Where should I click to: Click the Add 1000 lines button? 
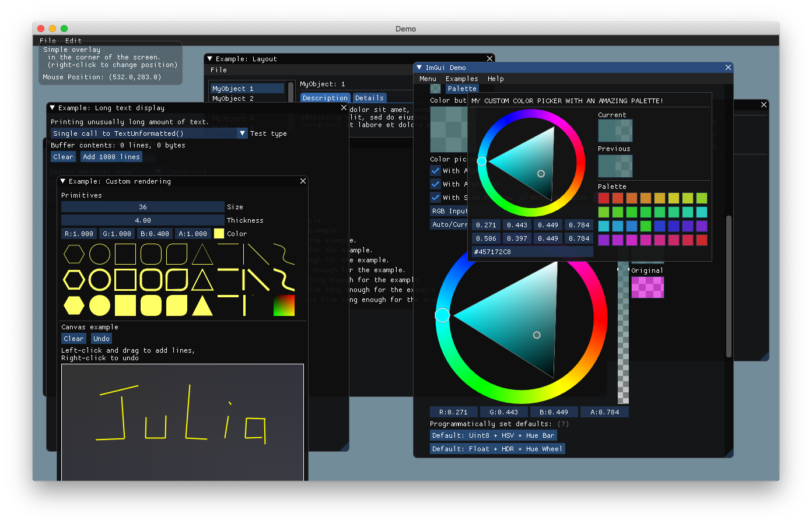pos(111,157)
